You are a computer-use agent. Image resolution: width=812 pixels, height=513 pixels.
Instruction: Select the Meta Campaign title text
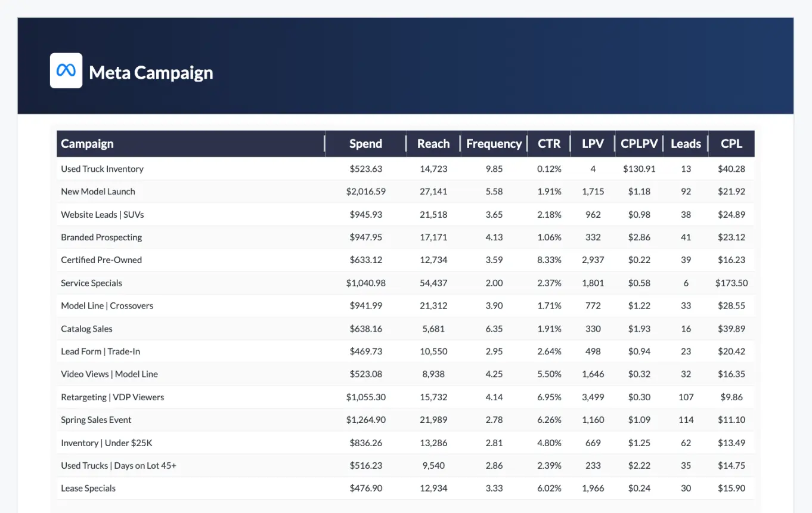click(x=151, y=73)
